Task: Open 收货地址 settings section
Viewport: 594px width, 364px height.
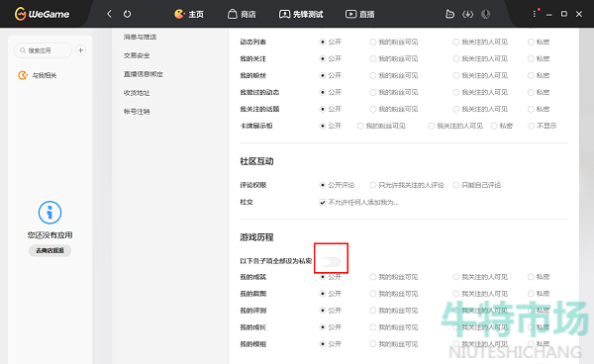Action: (x=137, y=93)
